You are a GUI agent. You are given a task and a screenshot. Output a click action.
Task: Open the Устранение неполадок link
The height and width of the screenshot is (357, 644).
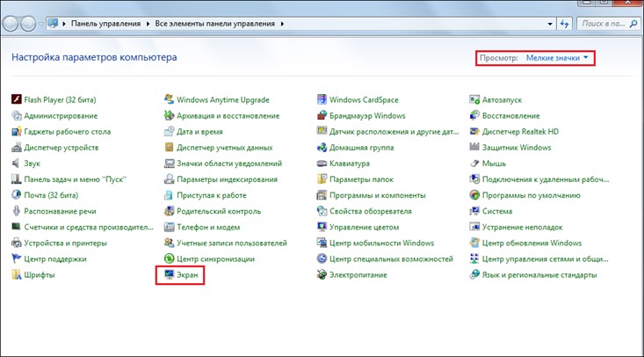(x=523, y=227)
